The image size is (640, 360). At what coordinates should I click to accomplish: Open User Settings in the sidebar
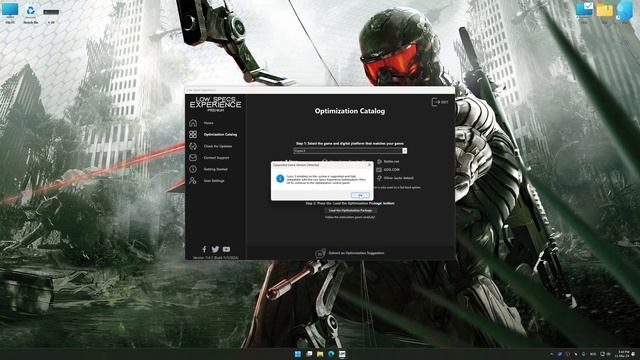[214, 180]
